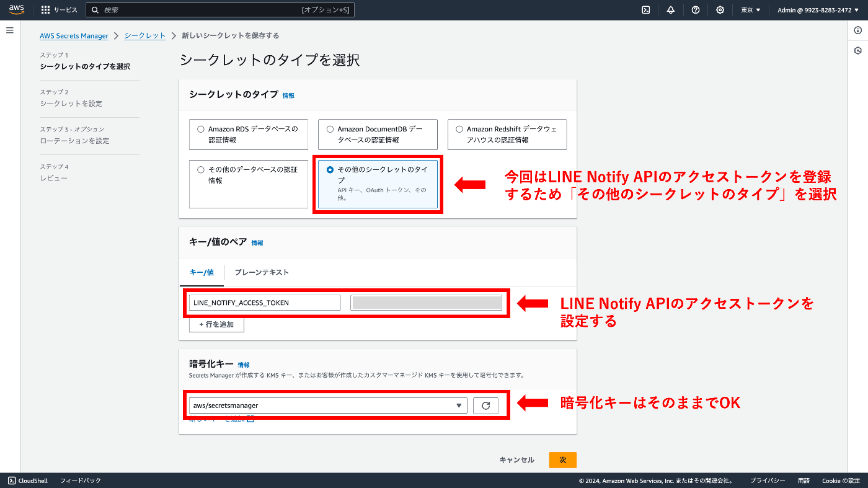Open CloudShell from the top bar icon
Image resolution: width=868 pixels, height=488 pixels.
[x=646, y=10]
